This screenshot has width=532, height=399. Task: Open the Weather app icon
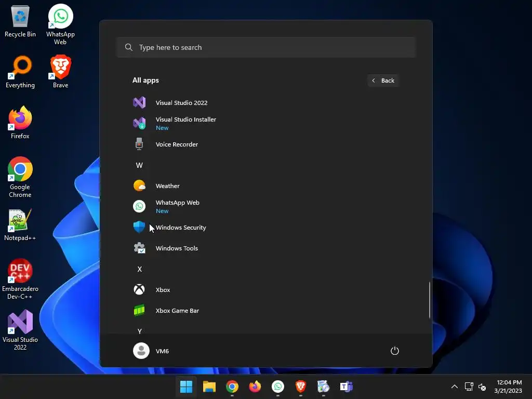[x=139, y=186]
